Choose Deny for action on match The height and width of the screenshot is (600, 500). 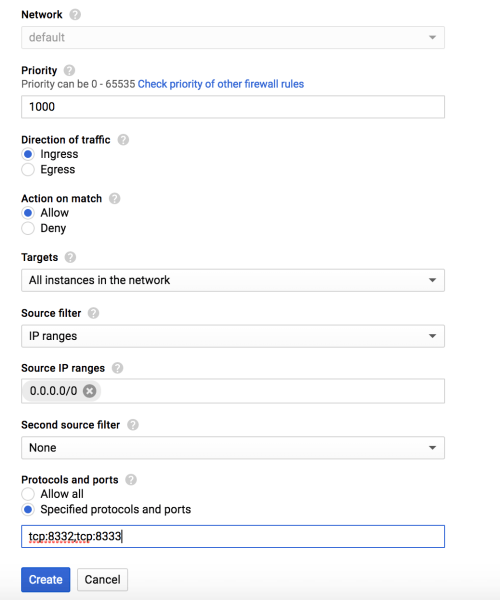coord(28,228)
